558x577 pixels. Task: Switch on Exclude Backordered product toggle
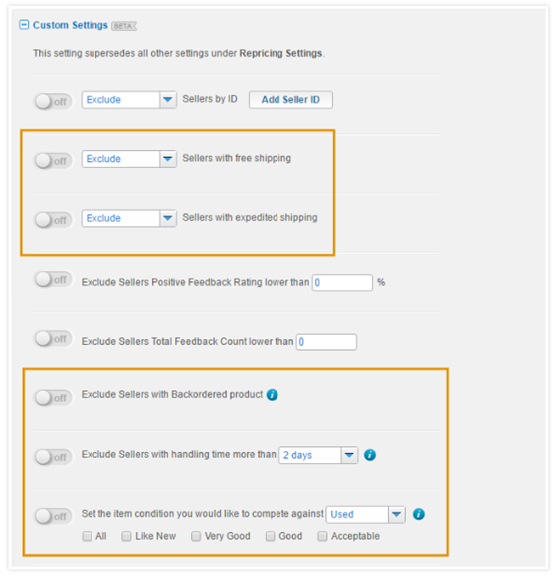(53, 398)
